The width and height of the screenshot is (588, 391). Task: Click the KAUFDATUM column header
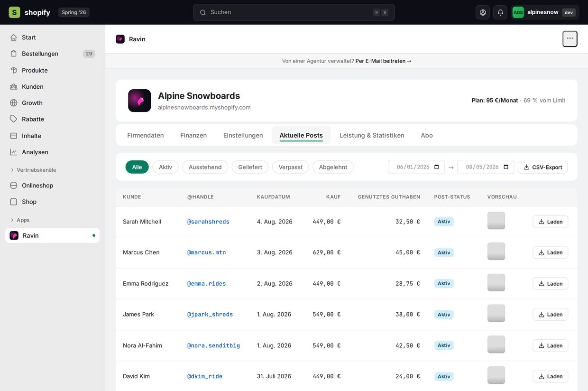point(274,197)
